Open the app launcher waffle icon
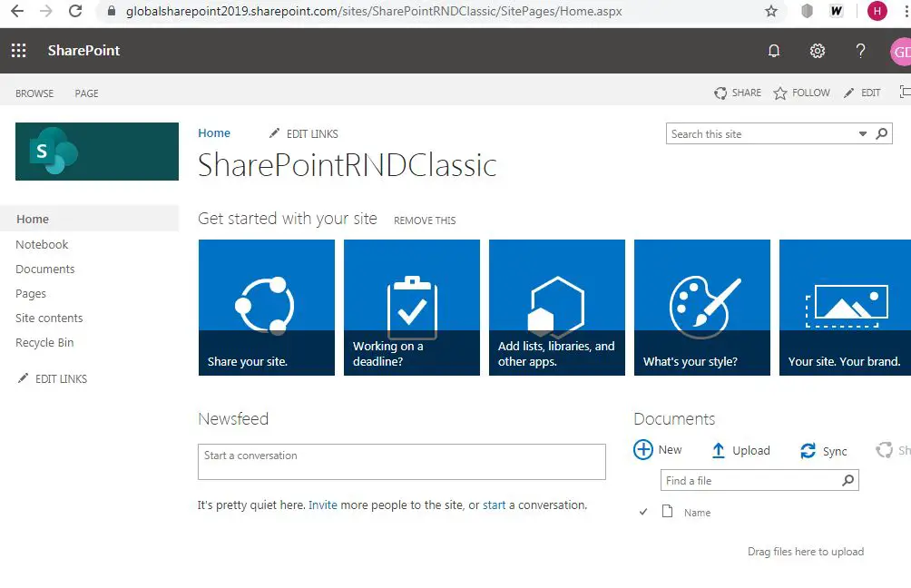The width and height of the screenshot is (911, 588). [x=18, y=51]
